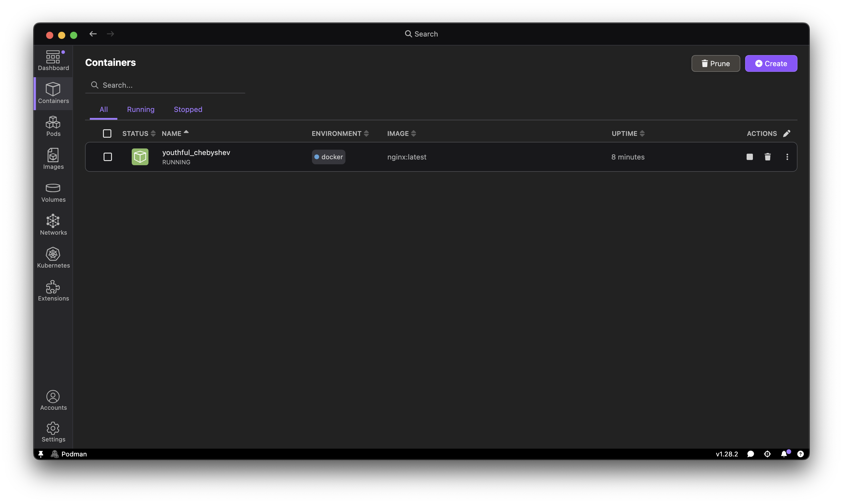843x504 pixels.
Task: Focus the containers Search... input
Action: (x=165, y=85)
